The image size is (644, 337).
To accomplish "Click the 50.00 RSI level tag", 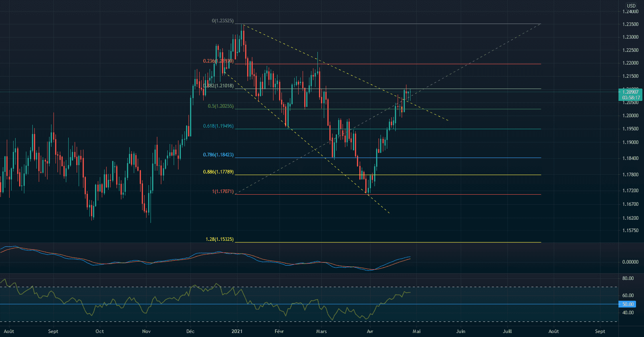I will click(628, 304).
